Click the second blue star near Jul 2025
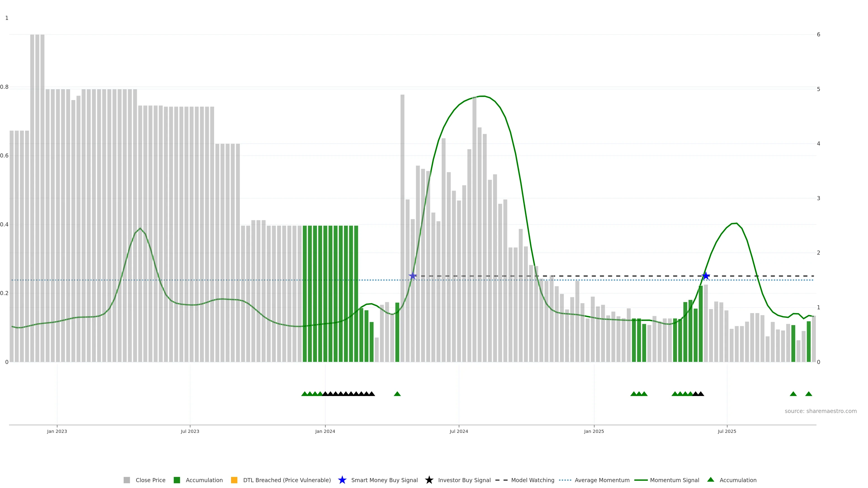Screen dimensions: 868x488 click(x=706, y=276)
